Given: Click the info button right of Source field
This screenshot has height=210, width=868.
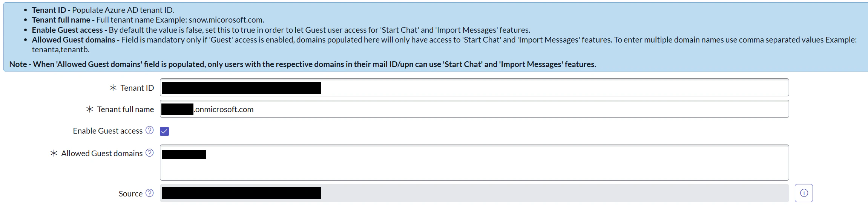Looking at the screenshot, I should [804, 193].
